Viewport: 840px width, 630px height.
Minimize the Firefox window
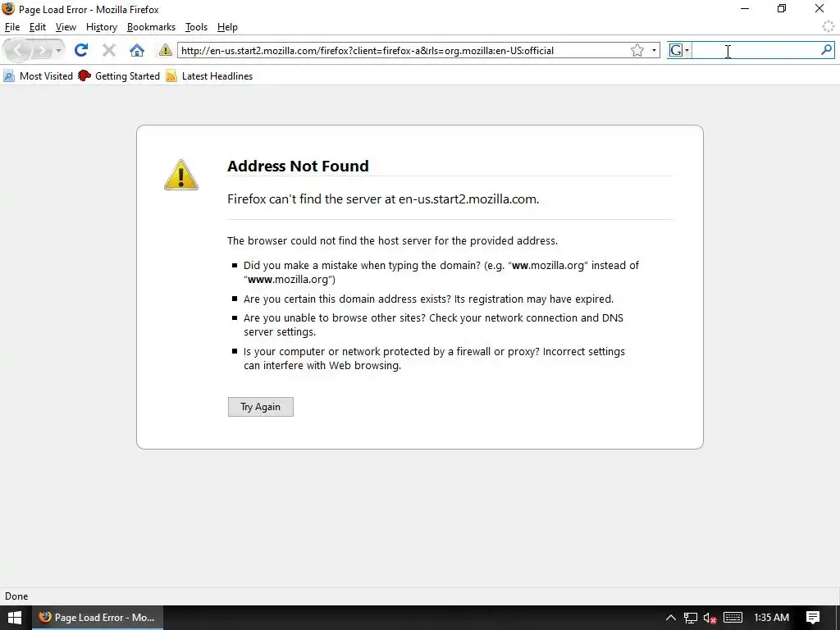point(745,9)
